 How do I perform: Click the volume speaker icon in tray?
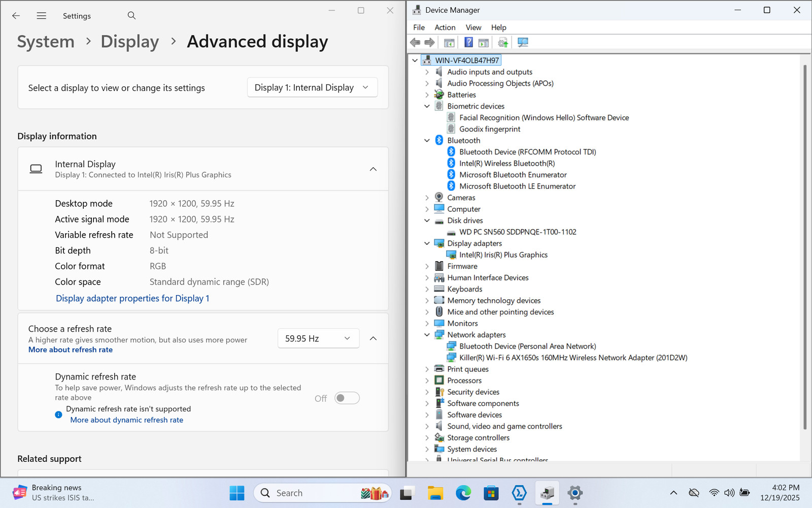pyautogui.click(x=729, y=493)
